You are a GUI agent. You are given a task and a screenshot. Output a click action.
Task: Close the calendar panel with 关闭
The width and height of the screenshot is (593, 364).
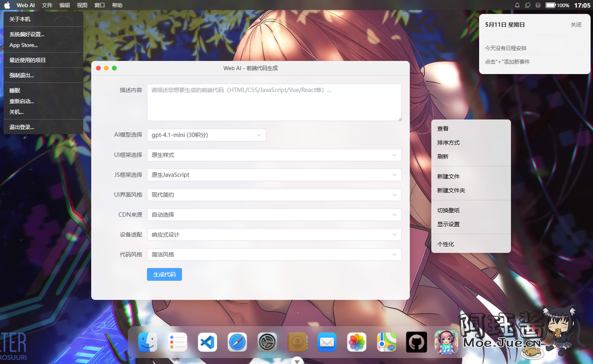576,25
